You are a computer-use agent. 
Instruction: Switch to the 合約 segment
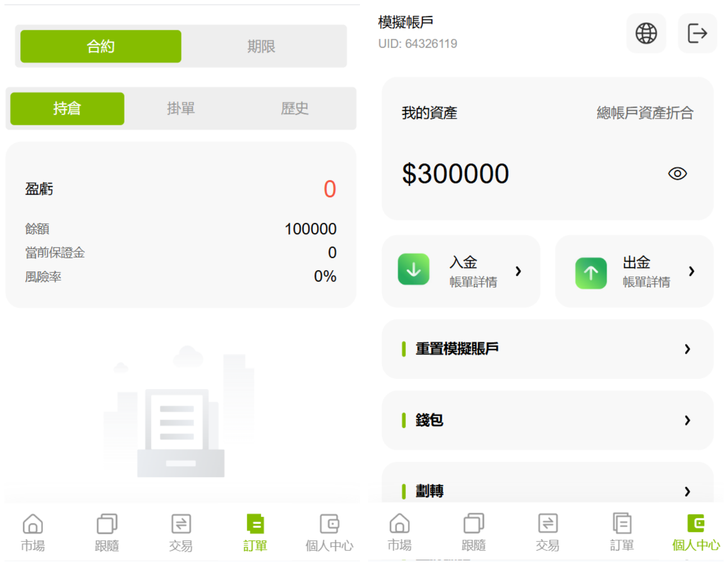point(101,46)
